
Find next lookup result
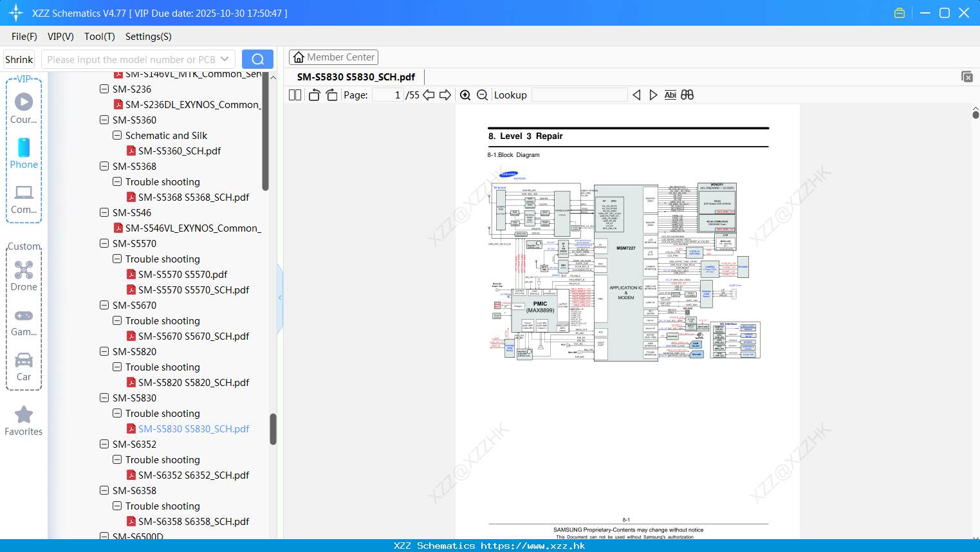pyautogui.click(x=653, y=95)
